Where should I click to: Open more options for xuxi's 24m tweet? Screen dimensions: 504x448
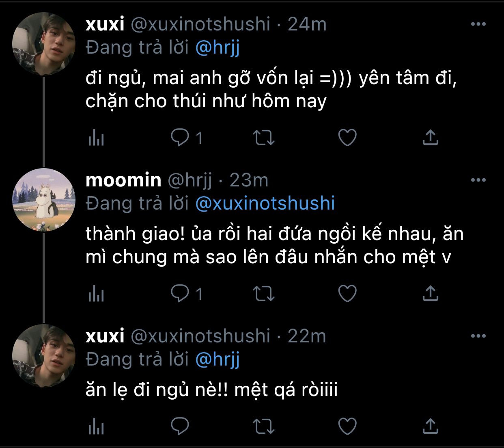478,24
